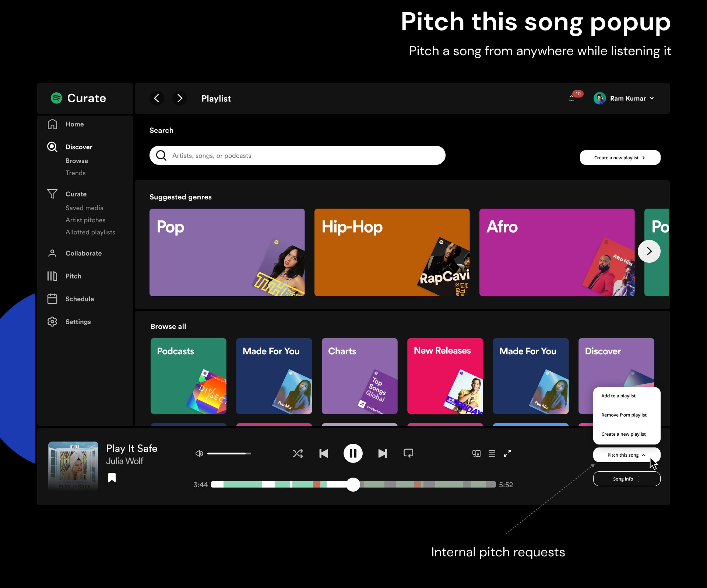Select Remove from playlist menu entry
Screen dimensions: 707x588
624,415
